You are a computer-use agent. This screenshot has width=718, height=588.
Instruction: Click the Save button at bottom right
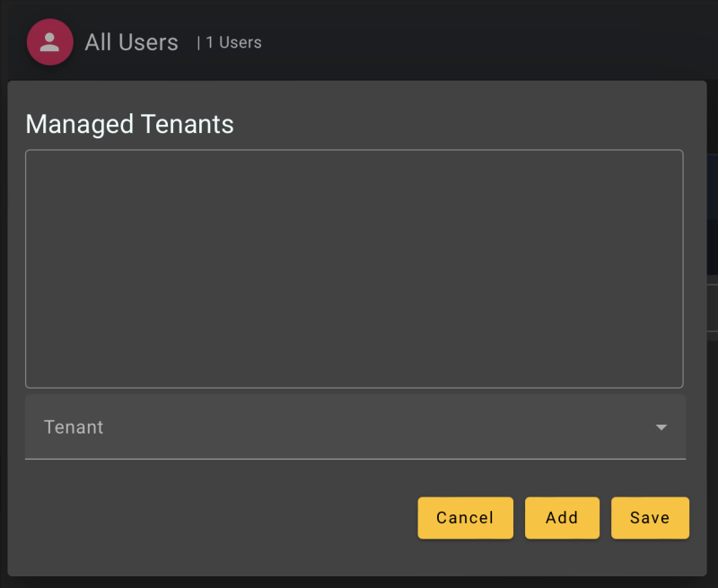click(650, 518)
